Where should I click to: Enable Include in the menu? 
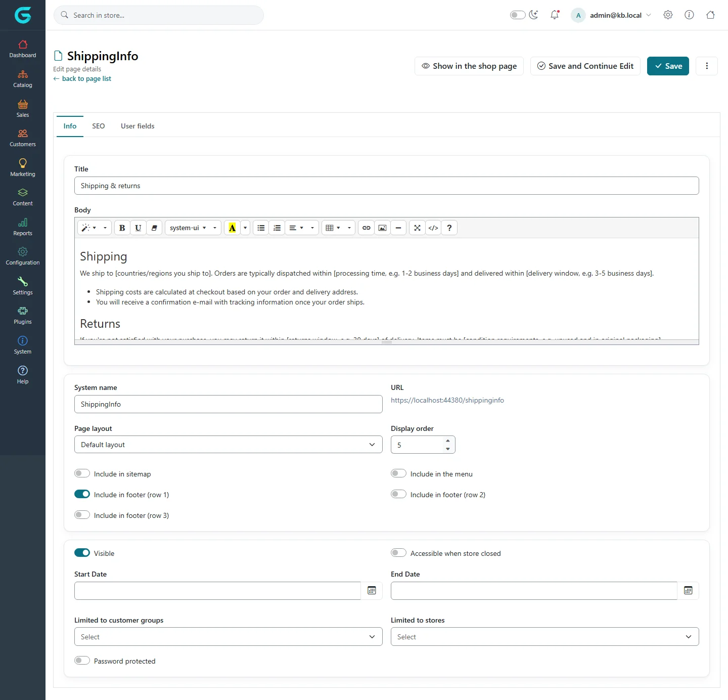[x=398, y=473]
